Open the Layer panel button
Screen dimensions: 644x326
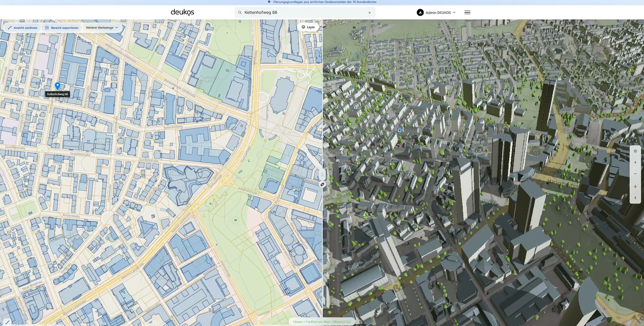tap(308, 27)
